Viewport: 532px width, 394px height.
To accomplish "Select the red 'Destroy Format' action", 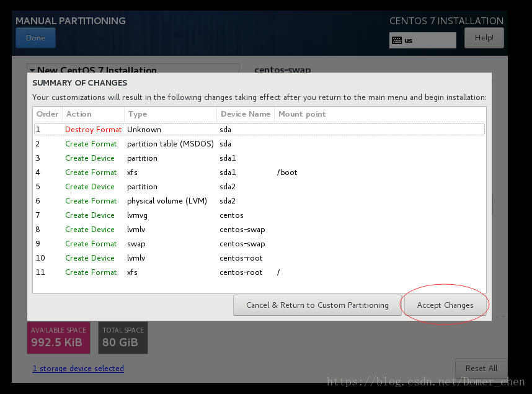I will click(x=93, y=130).
